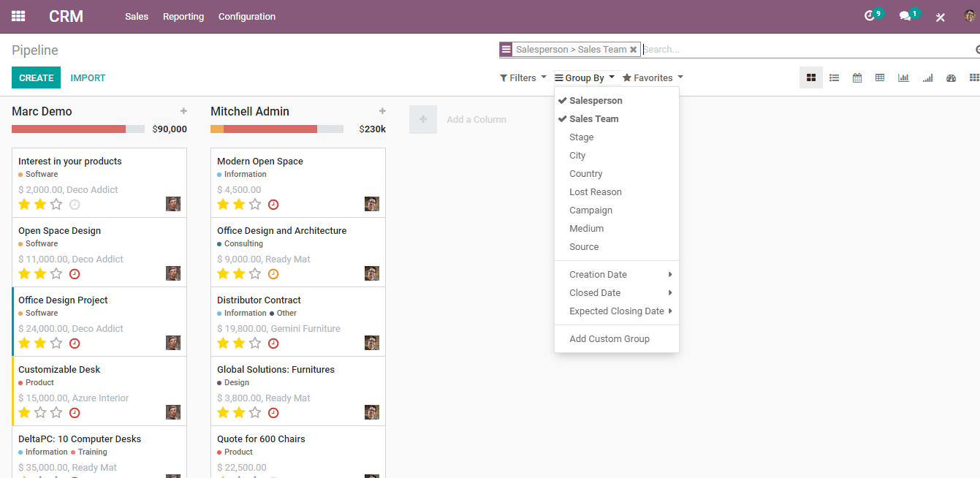The width and height of the screenshot is (980, 478).
Task: Group by Medium
Action: (x=617, y=229)
